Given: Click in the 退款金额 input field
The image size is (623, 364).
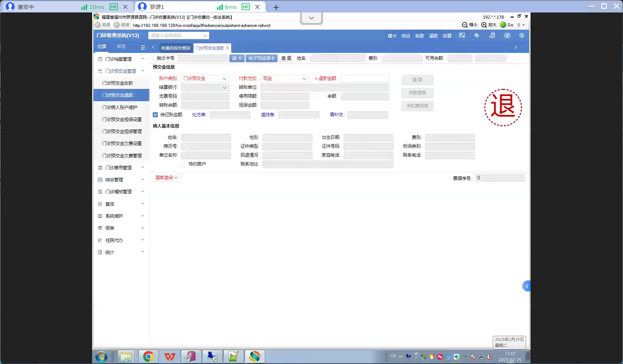Looking at the screenshot, I should tap(365, 79).
